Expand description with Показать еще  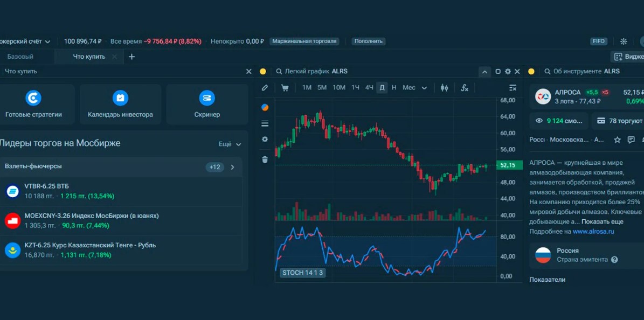click(x=603, y=221)
